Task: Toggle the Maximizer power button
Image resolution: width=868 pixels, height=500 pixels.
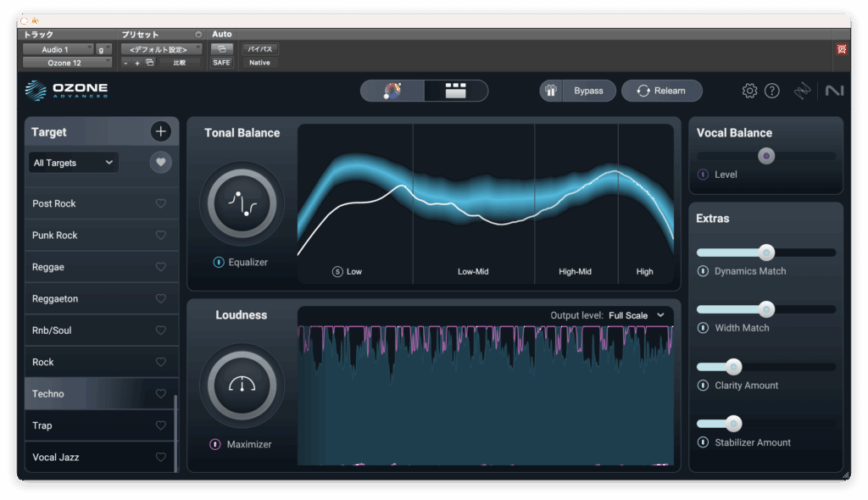Action: [215, 444]
